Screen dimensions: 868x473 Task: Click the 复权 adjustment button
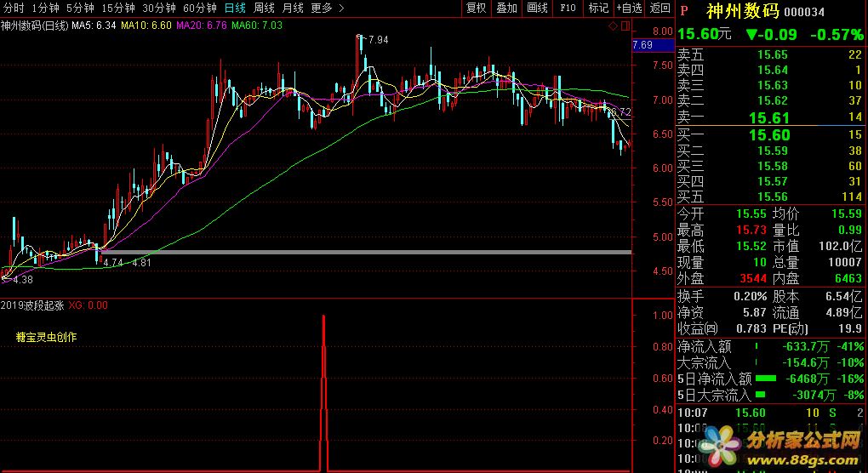[476, 8]
